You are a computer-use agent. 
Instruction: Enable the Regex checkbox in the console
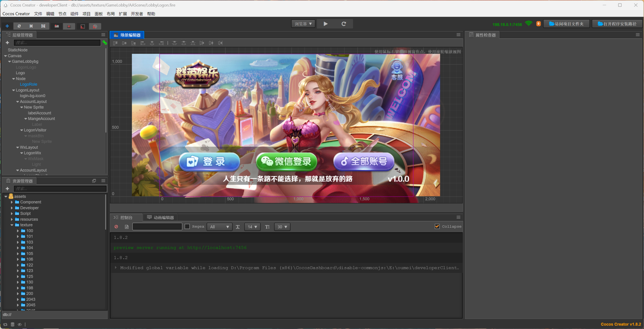pyautogui.click(x=187, y=226)
